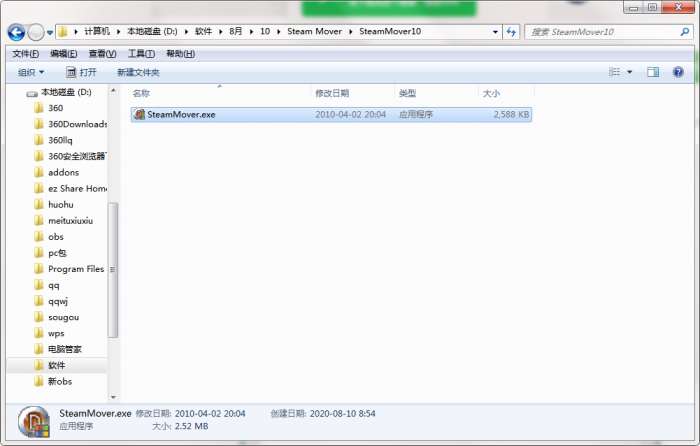Viewport: 700px width, 446px height.
Task: Click the 2,588 KB size cell
Action: tap(511, 114)
